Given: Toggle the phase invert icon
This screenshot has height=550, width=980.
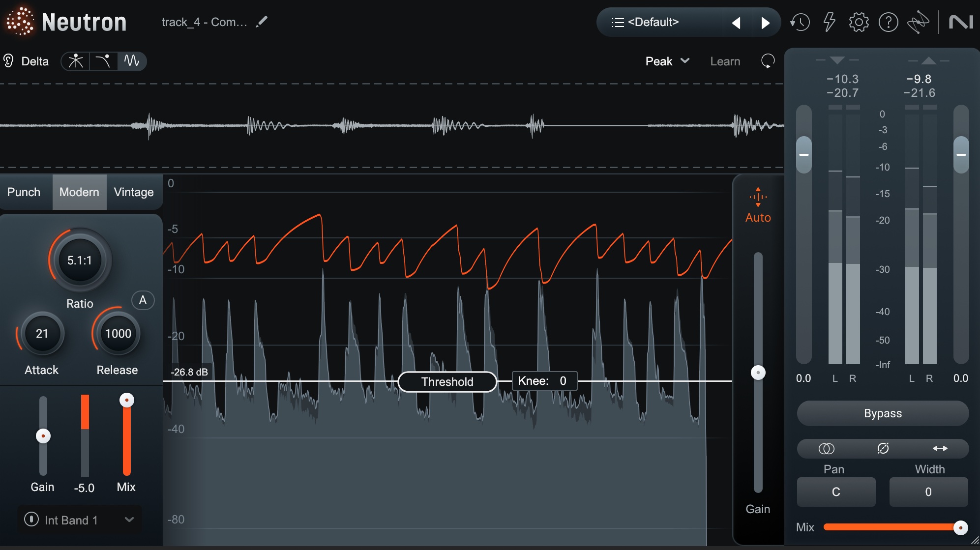Looking at the screenshot, I should click(883, 448).
